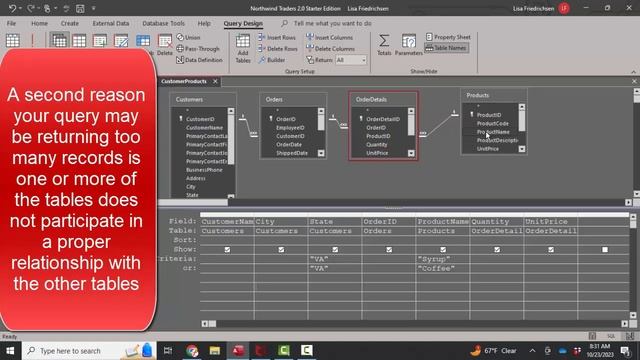Image resolution: width=640 pixels, height=360 pixels.
Task: Open Chrome from the taskbar
Action: [x=192, y=351]
